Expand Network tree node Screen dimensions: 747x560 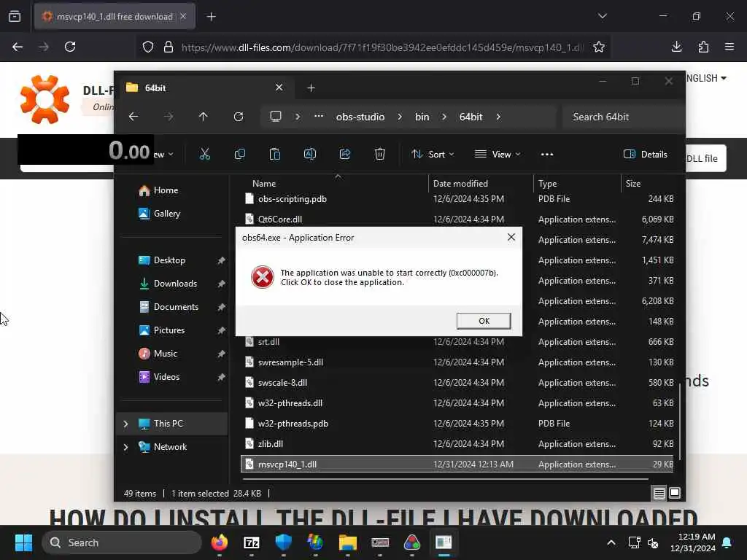125,447
